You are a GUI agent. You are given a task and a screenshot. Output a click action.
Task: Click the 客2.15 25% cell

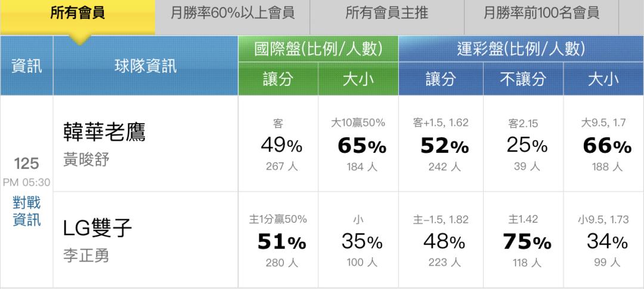pos(523,144)
